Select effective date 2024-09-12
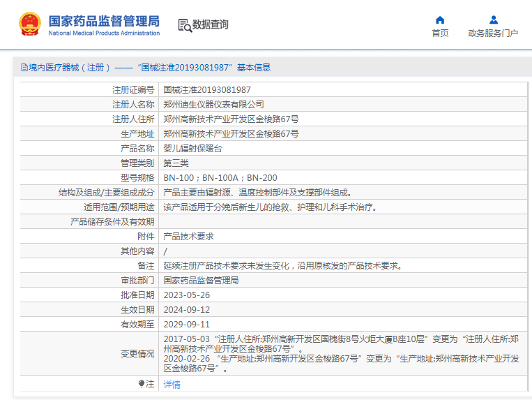The width and height of the screenshot is (532, 400). click(x=187, y=310)
